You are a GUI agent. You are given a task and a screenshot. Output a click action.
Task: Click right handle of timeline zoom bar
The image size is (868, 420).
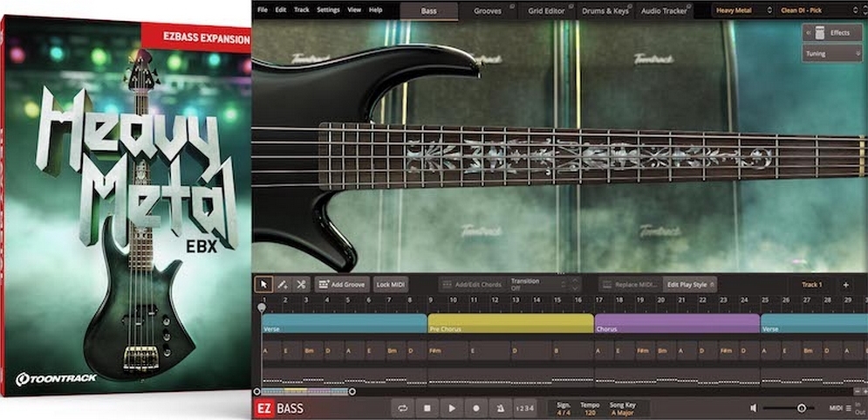352,392
